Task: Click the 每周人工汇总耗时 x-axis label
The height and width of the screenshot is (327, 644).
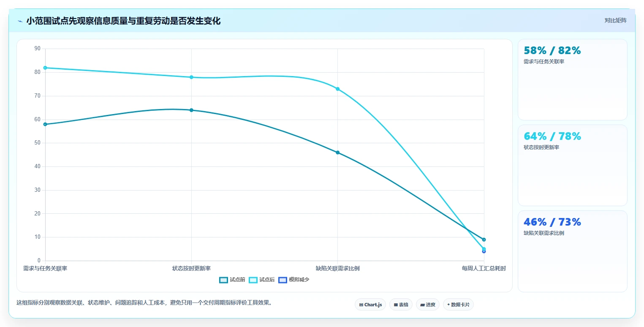Action: [484, 268]
